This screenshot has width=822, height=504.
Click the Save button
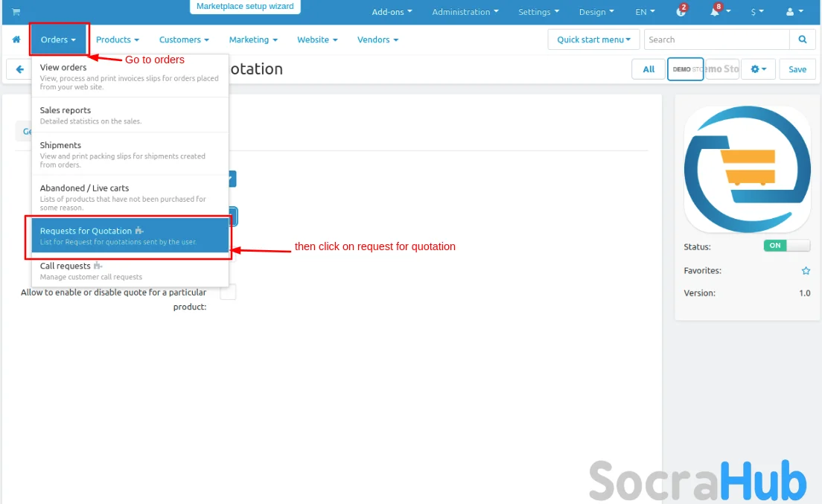point(797,69)
